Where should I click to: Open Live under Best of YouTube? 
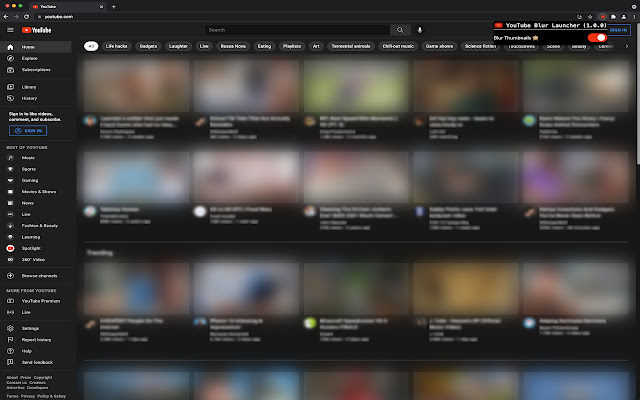(36, 214)
